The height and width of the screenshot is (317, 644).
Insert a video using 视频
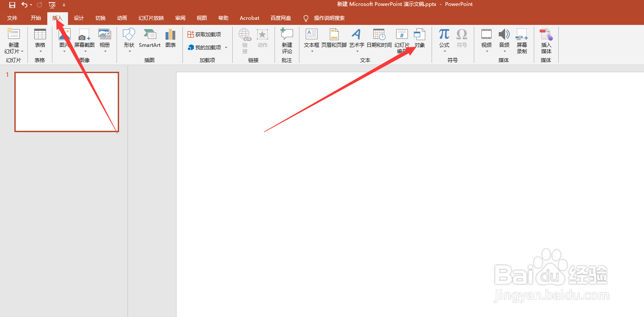pos(486,38)
